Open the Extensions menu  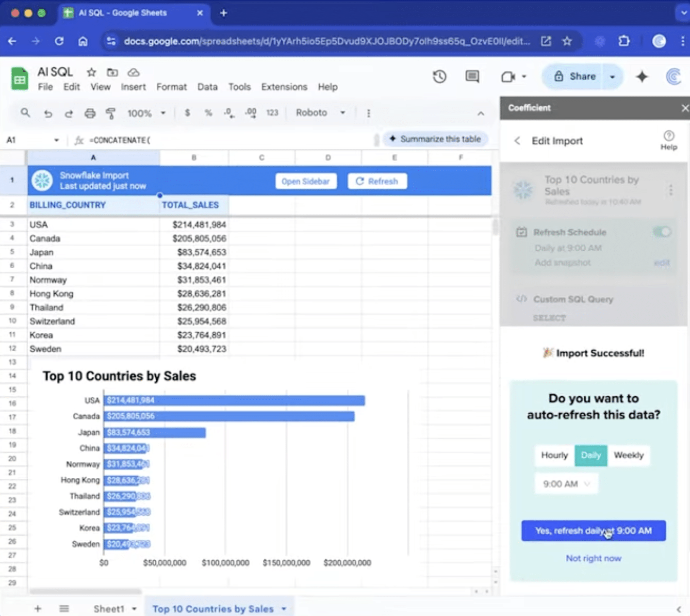pos(284,87)
